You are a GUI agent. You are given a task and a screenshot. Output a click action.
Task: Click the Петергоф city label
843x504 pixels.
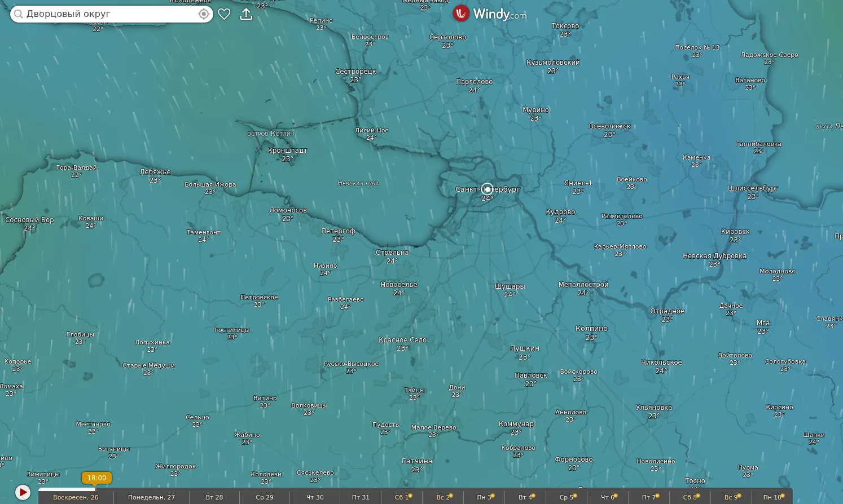338,235
